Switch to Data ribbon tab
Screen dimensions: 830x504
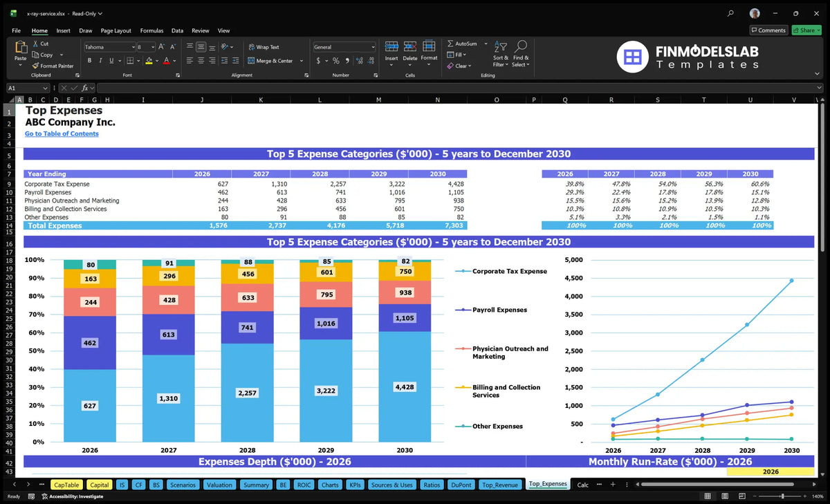177,30
